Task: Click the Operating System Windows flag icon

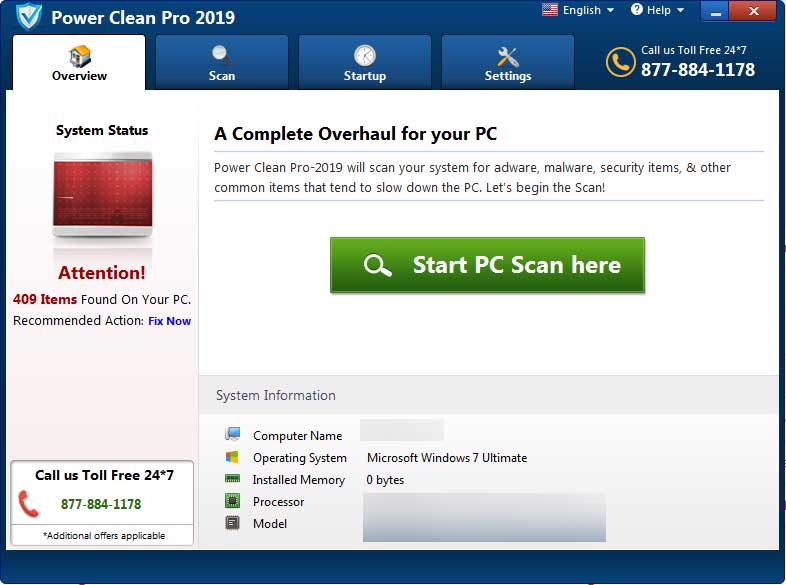Action: coord(233,457)
